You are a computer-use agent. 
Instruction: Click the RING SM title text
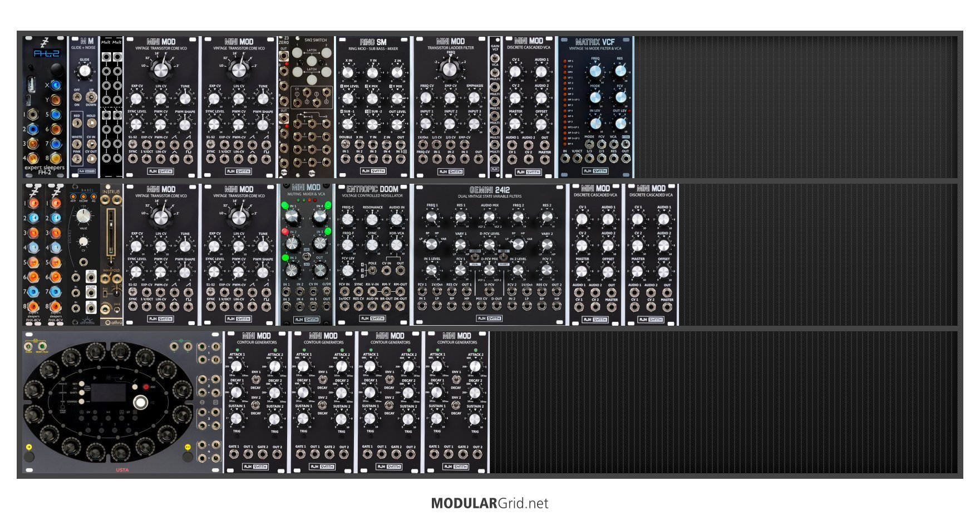click(373, 42)
